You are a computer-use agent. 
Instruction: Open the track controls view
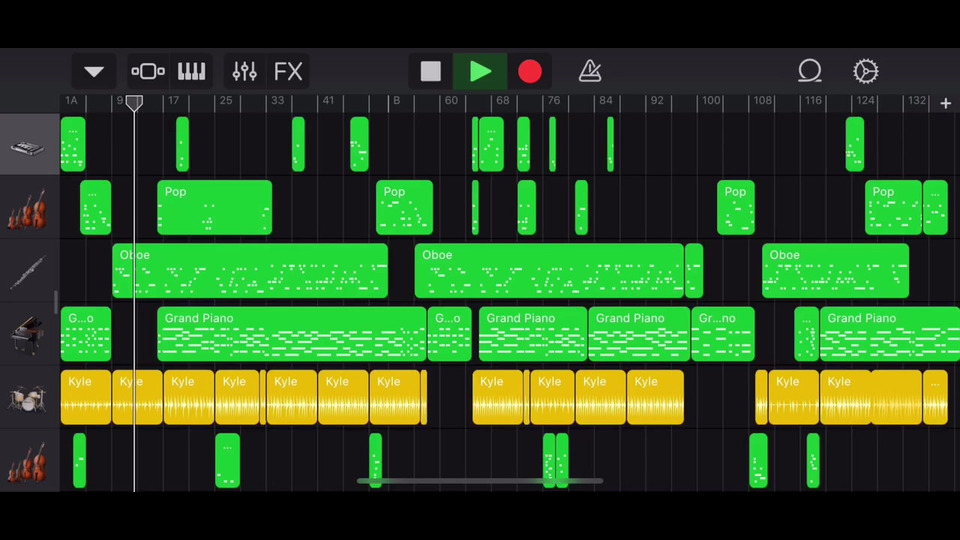coord(148,72)
